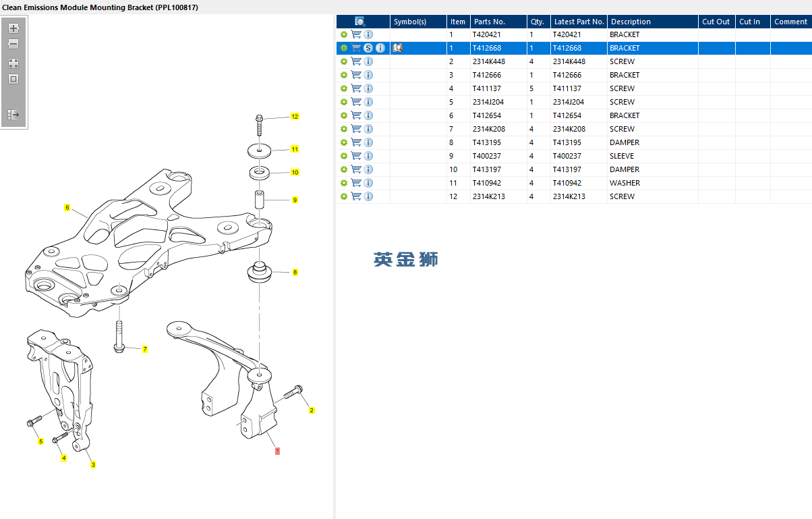Select callout 10 in the diagram
Screen dimensions: 812x519
pyautogui.click(x=295, y=172)
